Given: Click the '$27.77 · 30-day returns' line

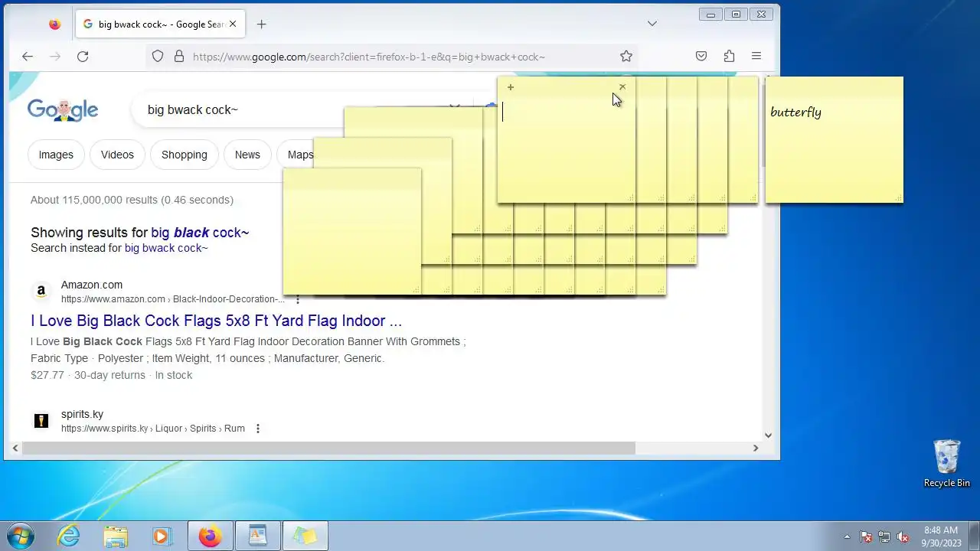Looking at the screenshot, I should click(111, 375).
